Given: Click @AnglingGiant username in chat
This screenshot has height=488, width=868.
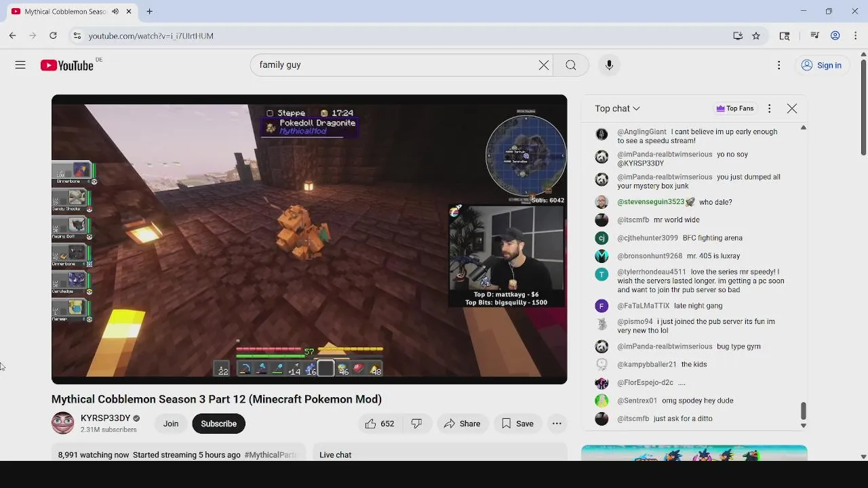Looking at the screenshot, I should (x=642, y=131).
